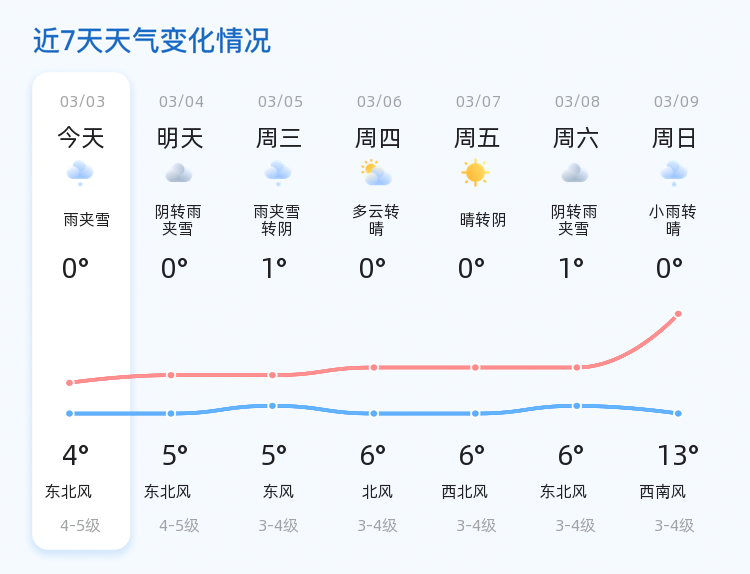
Task: Click the 晴转阴 forecast text
Action: [x=483, y=220]
